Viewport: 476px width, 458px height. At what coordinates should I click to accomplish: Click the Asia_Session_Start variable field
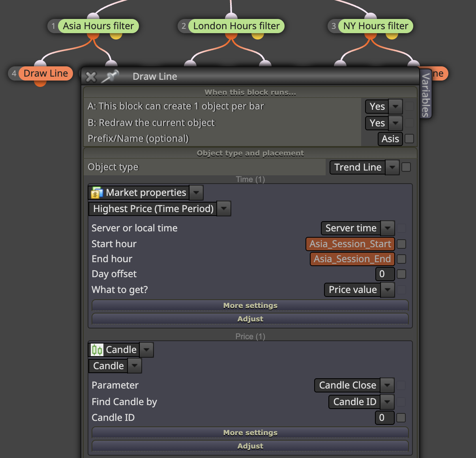(x=350, y=244)
